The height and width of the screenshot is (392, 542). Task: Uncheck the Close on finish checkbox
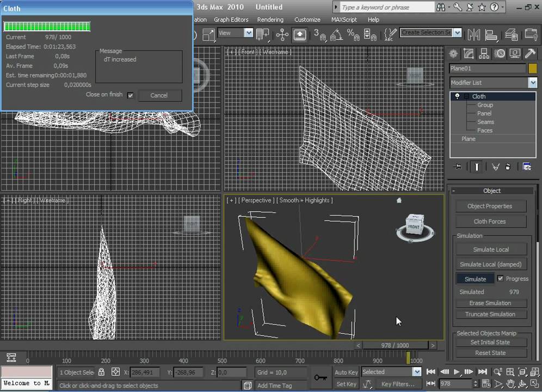[x=130, y=95]
